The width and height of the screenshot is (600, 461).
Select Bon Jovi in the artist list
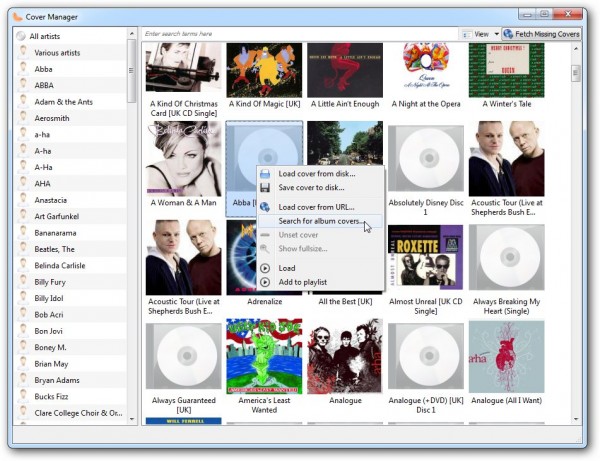[x=49, y=330]
